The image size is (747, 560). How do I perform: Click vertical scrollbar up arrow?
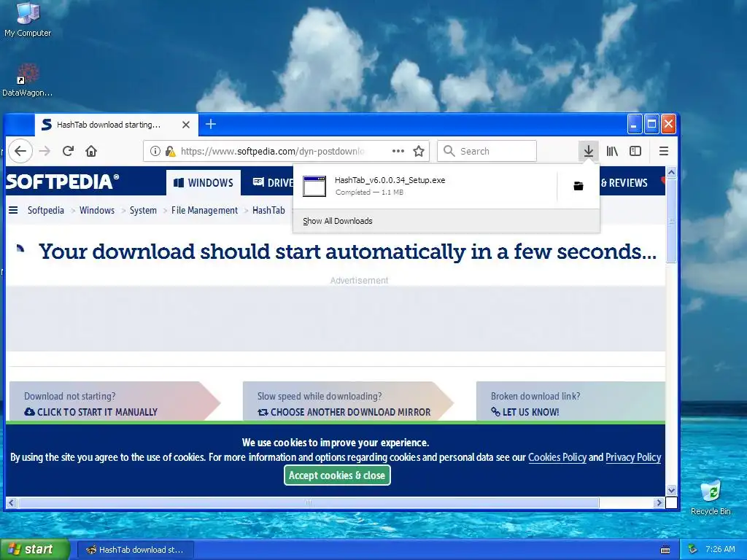click(671, 172)
